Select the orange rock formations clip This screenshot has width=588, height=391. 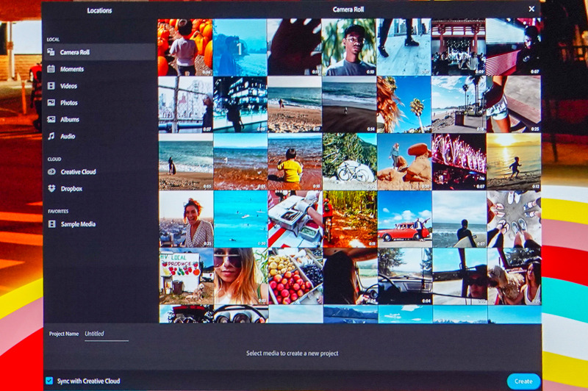click(x=404, y=162)
